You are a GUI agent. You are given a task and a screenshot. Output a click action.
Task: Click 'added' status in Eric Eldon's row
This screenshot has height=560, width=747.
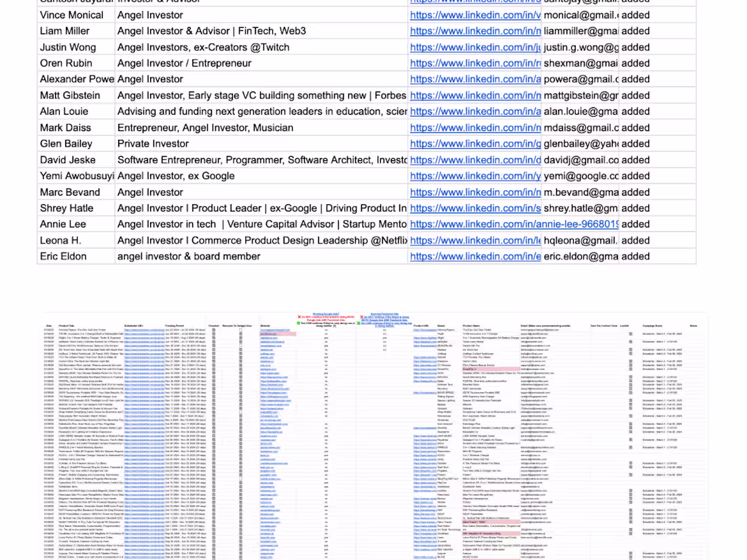coord(657,257)
